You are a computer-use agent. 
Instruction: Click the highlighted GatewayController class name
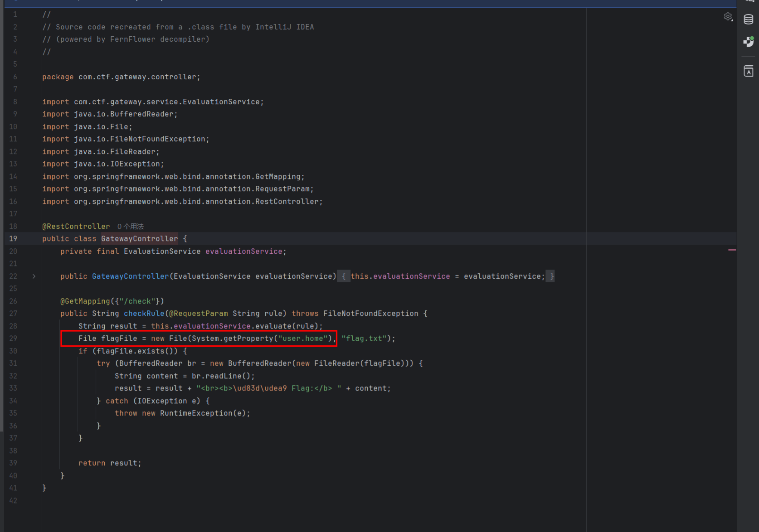[140, 239]
